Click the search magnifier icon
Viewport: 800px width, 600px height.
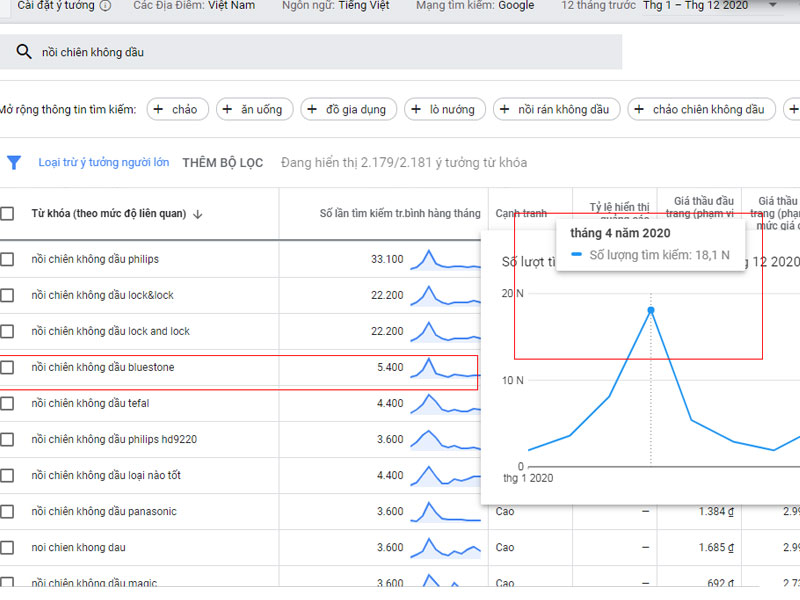(x=23, y=52)
